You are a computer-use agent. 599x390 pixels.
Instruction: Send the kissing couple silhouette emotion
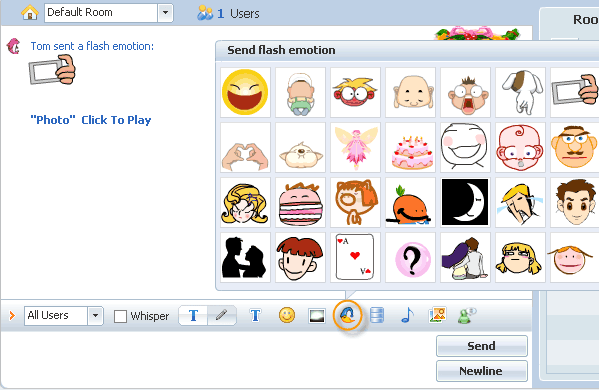245,257
